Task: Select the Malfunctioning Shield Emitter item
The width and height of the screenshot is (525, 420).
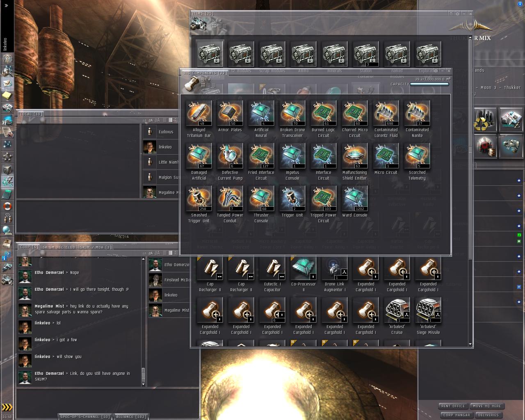Action: pos(355,162)
